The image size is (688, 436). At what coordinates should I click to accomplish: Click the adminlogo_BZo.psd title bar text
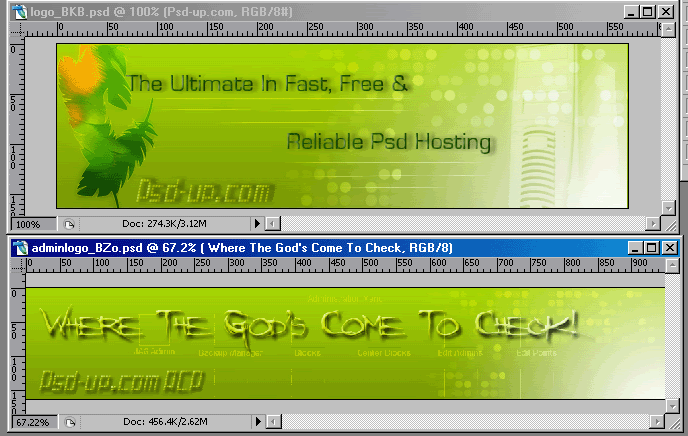[x=242, y=248]
